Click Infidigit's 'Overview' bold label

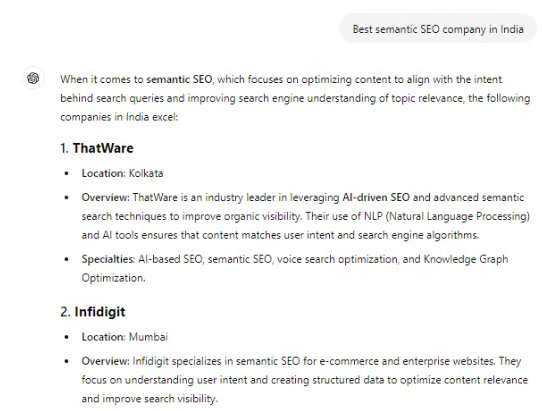click(x=105, y=361)
